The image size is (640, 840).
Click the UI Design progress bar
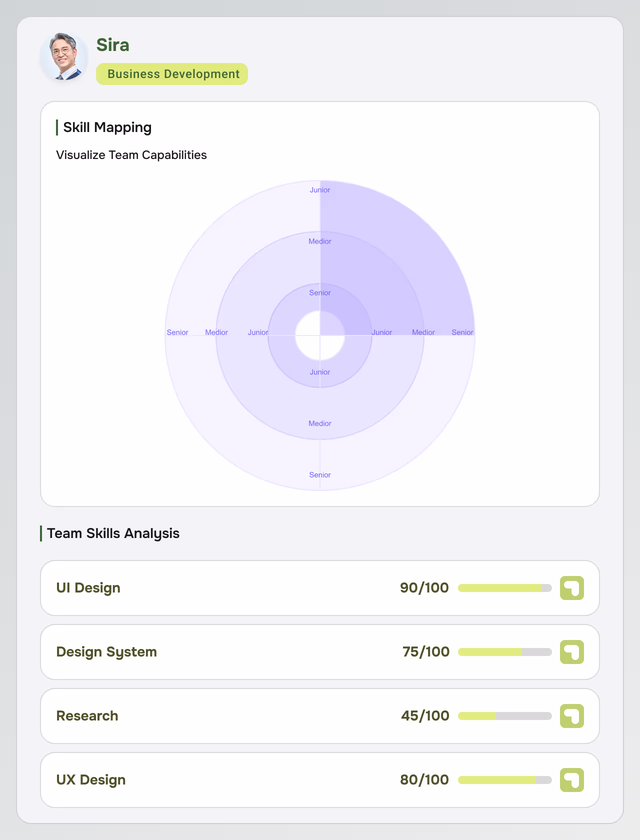(x=505, y=588)
